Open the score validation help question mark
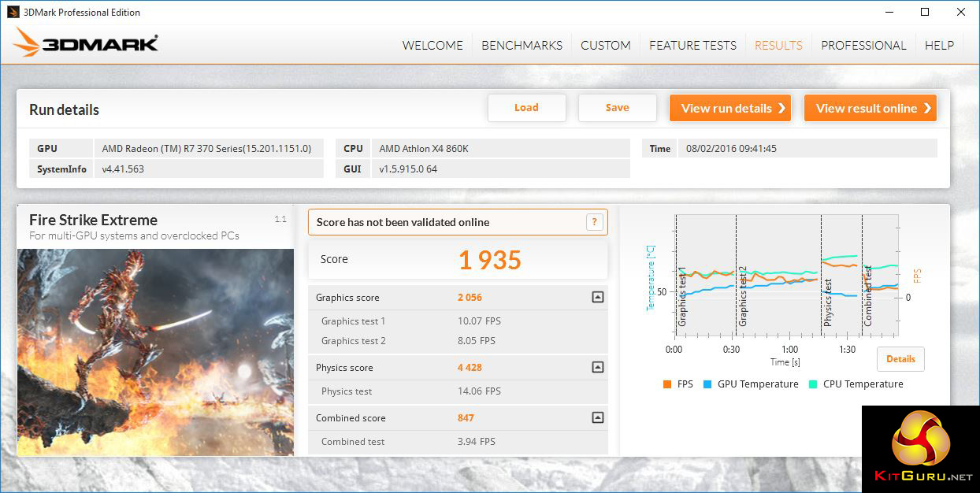Viewport: 980px width, 493px height. pos(595,222)
